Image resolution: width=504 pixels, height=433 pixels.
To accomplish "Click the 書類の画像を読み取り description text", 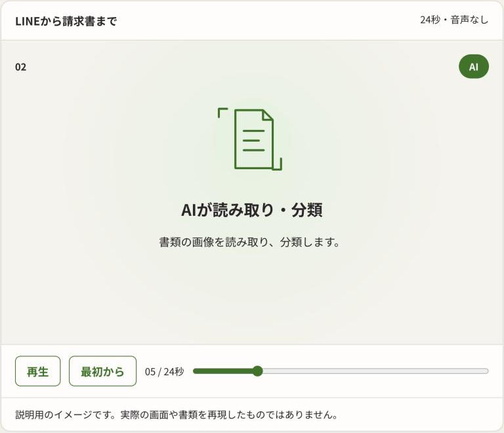I will pyautogui.click(x=249, y=242).
